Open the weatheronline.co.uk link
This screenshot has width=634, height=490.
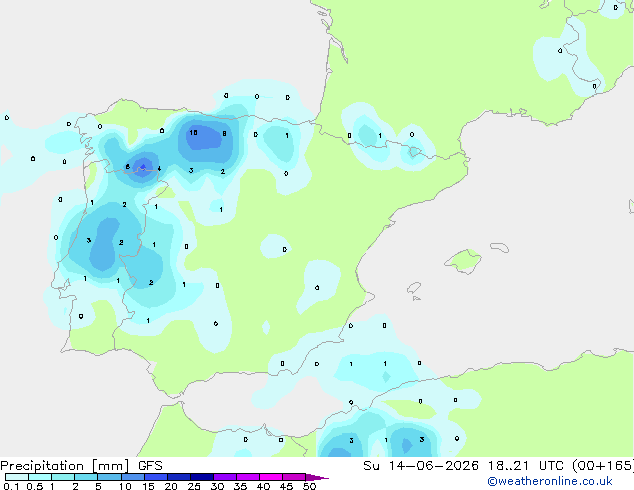click(550, 481)
